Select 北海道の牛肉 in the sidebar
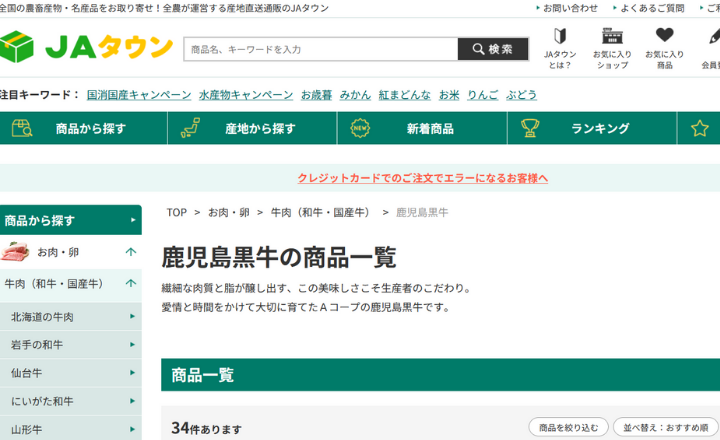Viewport: 720px width, 440px height. [x=70, y=317]
